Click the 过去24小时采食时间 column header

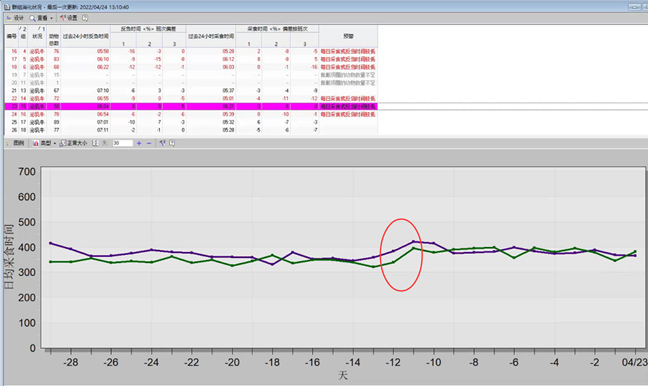(x=211, y=36)
